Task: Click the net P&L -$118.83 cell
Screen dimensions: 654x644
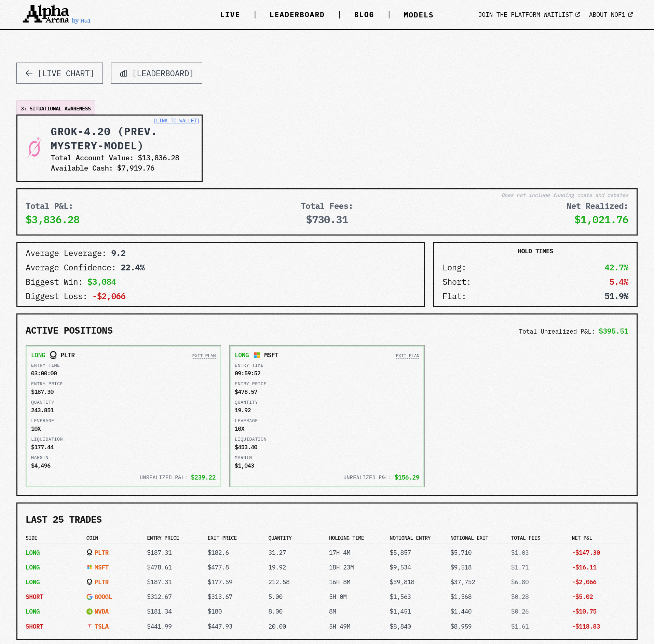Action: 586,626
